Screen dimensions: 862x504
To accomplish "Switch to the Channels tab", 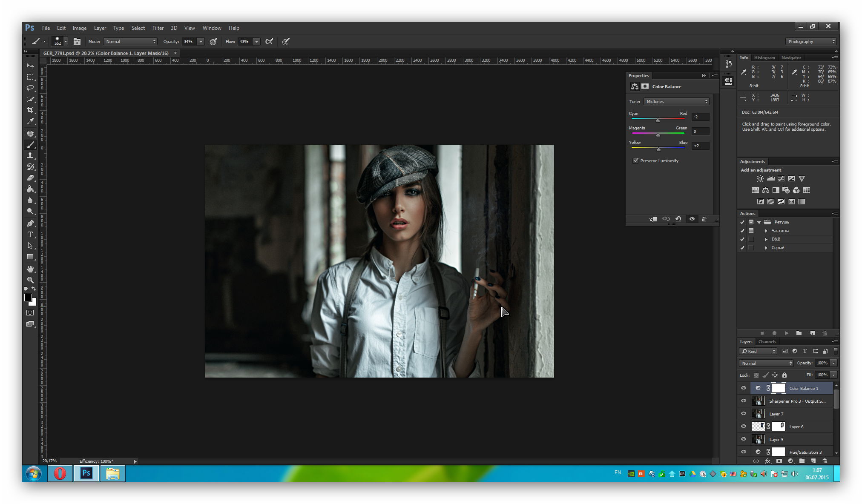I will (767, 341).
